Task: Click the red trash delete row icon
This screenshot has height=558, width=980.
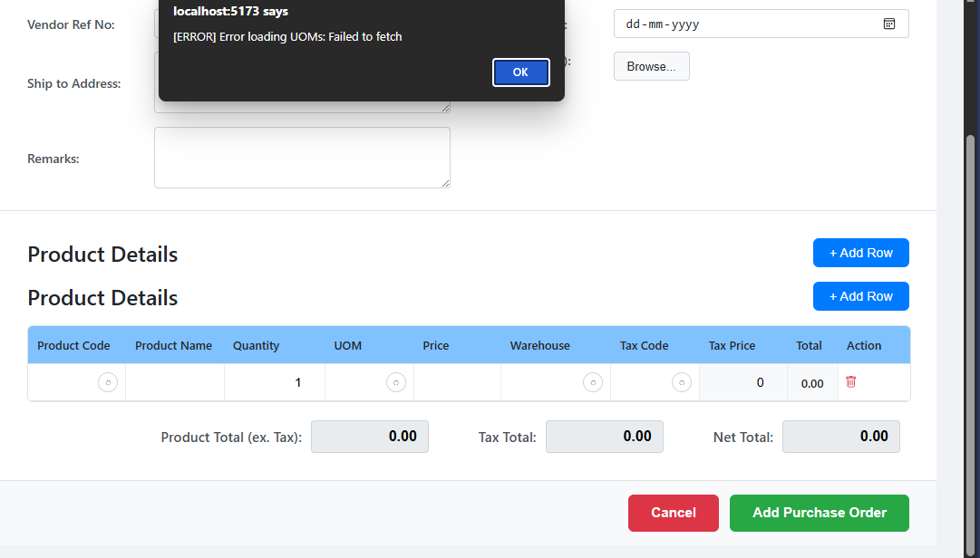Action: tap(850, 382)
